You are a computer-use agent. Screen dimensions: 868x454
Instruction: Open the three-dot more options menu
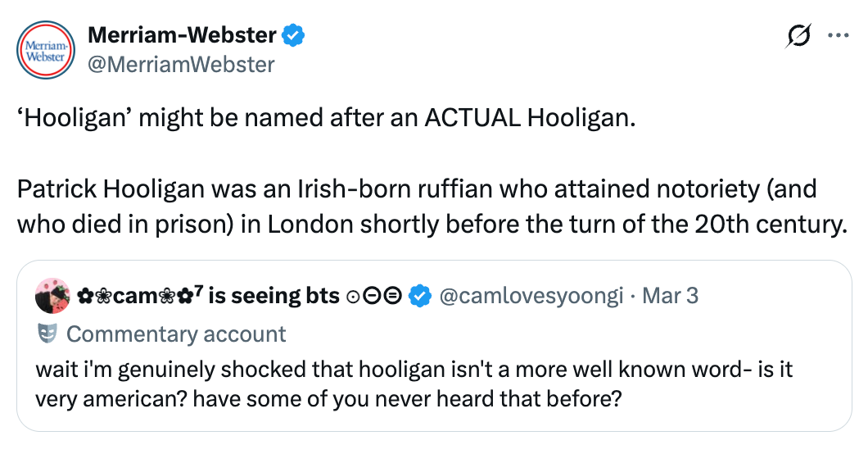click(839, 35)
